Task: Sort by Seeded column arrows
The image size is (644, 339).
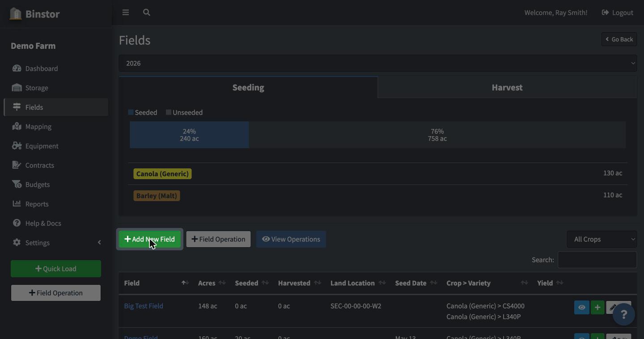Action: [265, 283]
